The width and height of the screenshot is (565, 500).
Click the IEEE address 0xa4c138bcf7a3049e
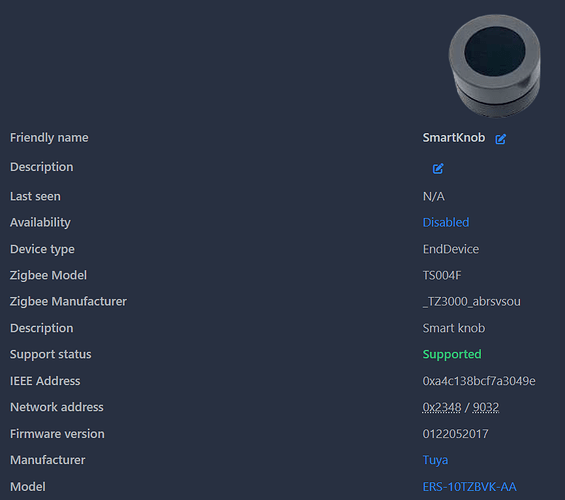pyautogui.click(x=479, y=381)
